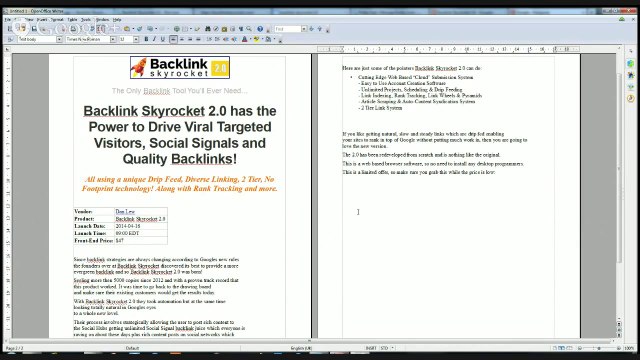Click into the Find text field
The width and height of the screenshot is (640, 360).
pyautogui.click(x=288, y=29)
